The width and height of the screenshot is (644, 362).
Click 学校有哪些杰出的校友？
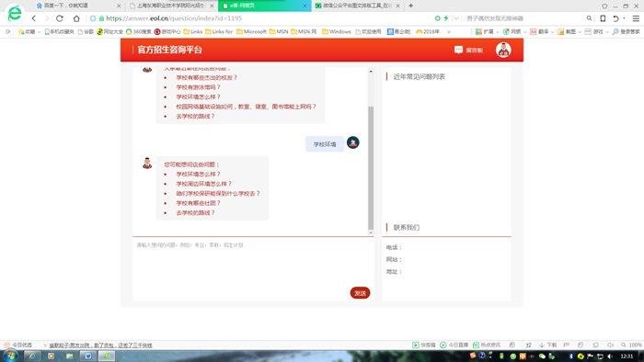[x=207, y=77]
